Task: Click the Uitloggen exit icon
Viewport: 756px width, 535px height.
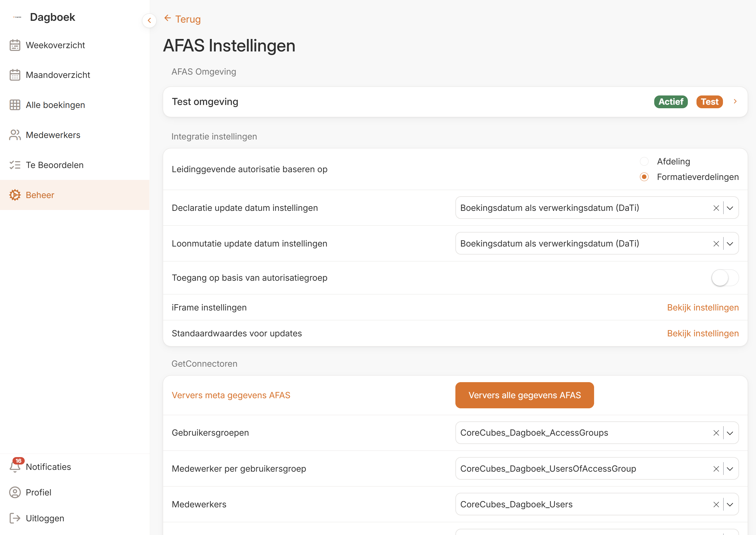Action: pos(15,518)
